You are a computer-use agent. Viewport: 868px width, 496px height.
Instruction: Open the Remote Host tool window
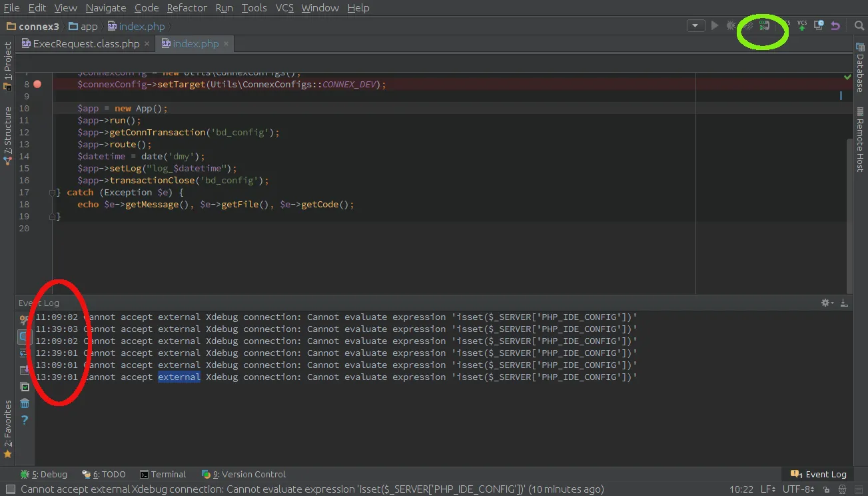(860, 140)
